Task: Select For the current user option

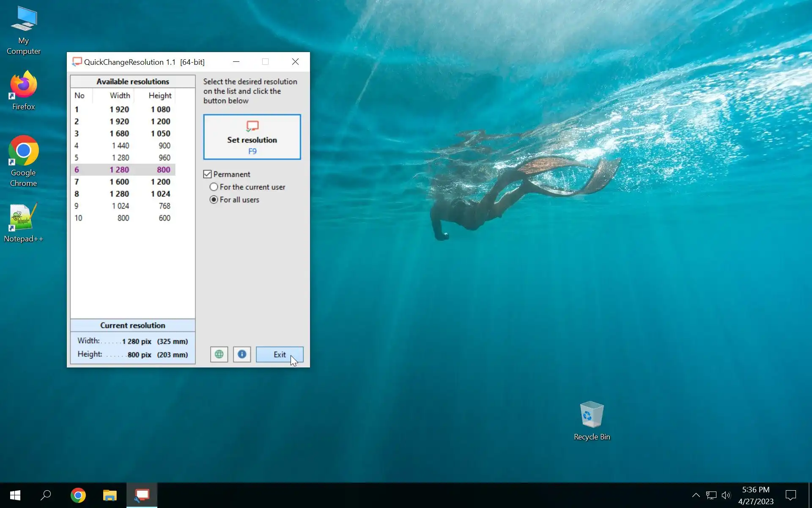Action: 214,187
